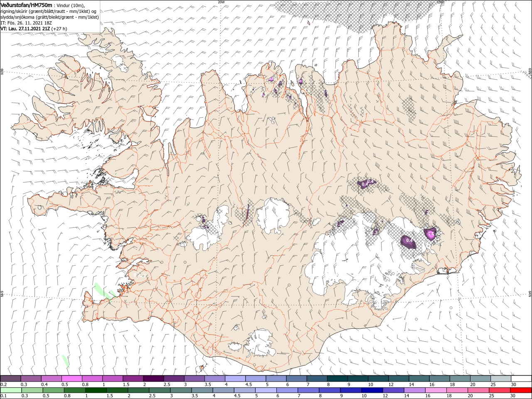This screenshot has height=399, width=532.
Task: Pick the deep blue rain swatch between 10 and 12
Action: pyautogui.click(x=372, y=390)
